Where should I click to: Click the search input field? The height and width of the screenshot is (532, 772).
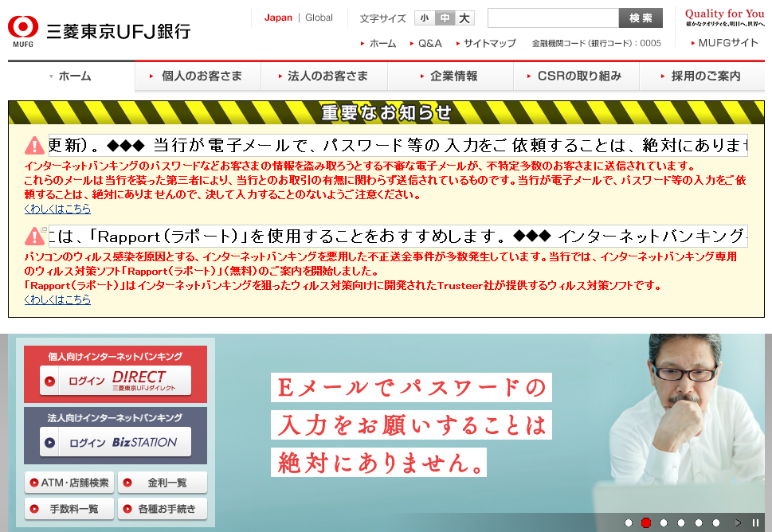(553, 18)
